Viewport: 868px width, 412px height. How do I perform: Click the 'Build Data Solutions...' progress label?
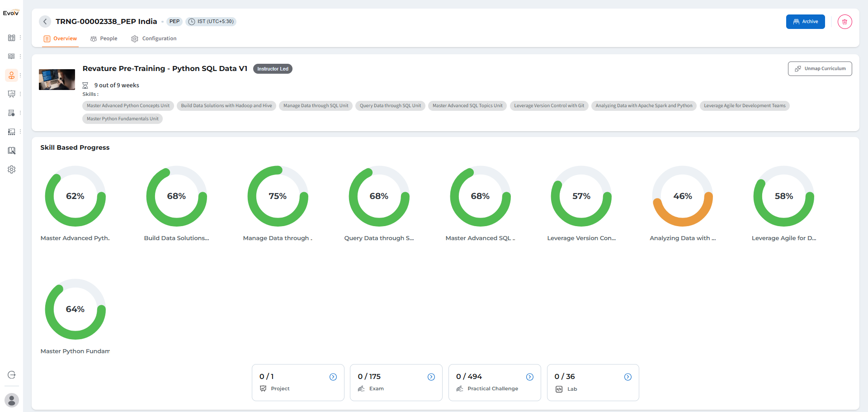click(x=176, y=238)
